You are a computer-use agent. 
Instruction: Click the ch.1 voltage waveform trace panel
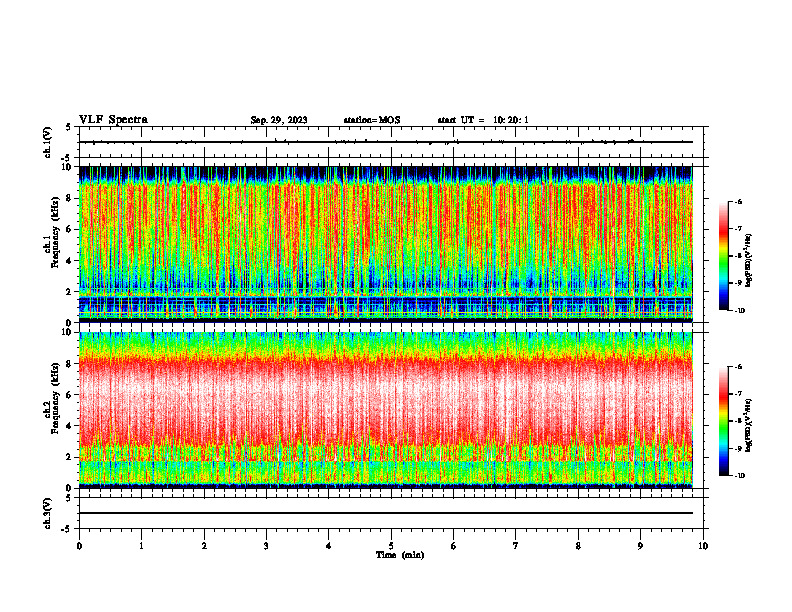pyautogui.click(x=391, y=142)
